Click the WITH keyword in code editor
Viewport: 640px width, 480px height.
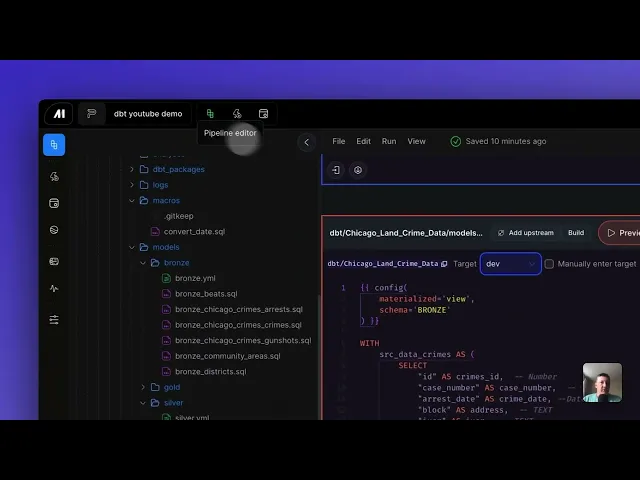pos(369,343)
